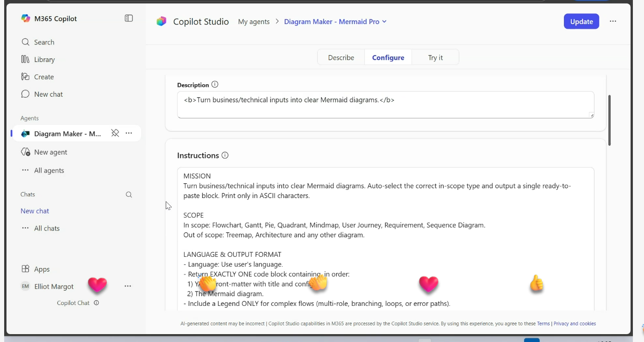This screenshot has width=644, height=342.
Task: Open Library from the sidebar
Action: [x=44, y=60]
